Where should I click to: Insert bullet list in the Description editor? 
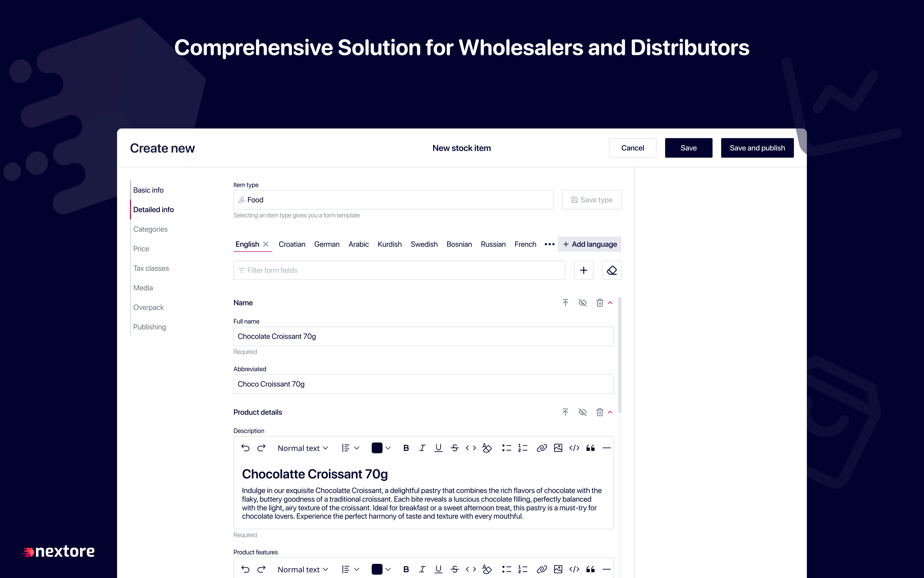(x=507, y=448)
